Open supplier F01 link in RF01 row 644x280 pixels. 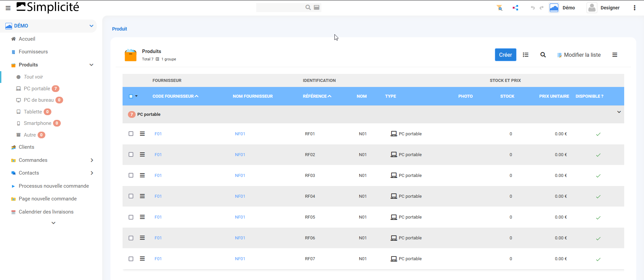tap(158, 134)
